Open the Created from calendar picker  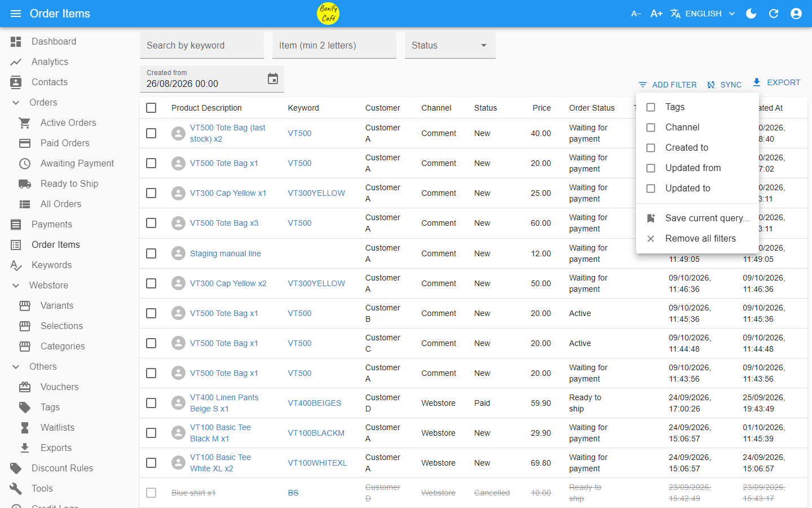tap(273, 78)
